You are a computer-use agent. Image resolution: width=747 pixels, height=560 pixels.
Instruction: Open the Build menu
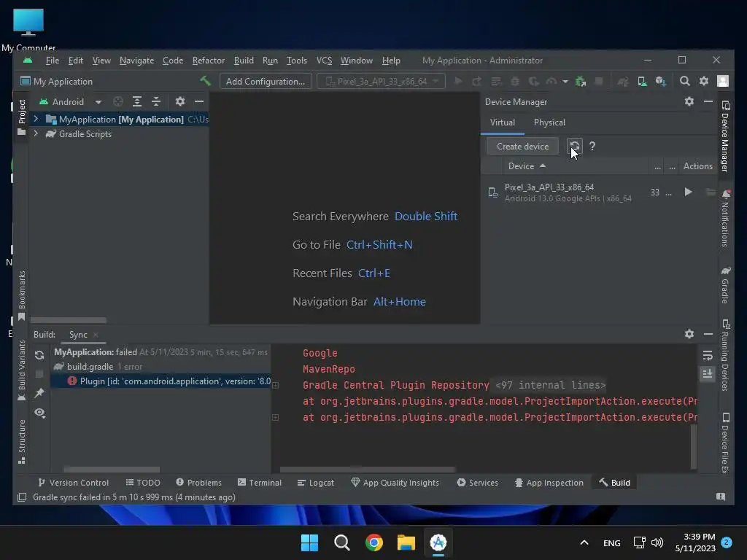[244, 61]
